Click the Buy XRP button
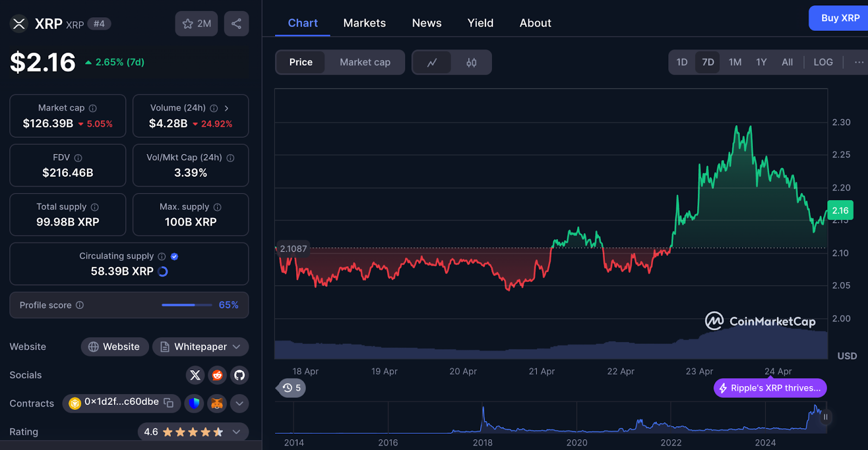Screen dimensions: 868x450 pyautogui.click(x=839, y=18)
